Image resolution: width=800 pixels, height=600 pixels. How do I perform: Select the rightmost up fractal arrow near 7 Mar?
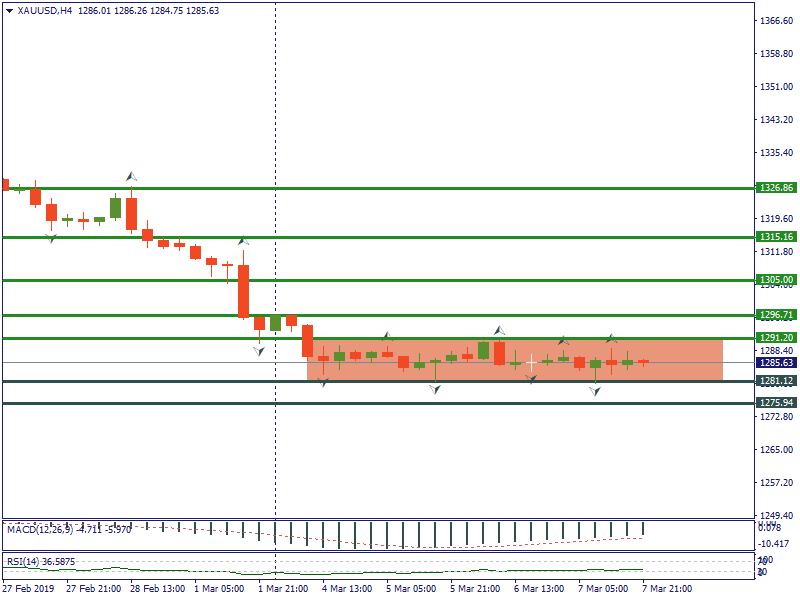pyautogui.click(x=611, y=339)
